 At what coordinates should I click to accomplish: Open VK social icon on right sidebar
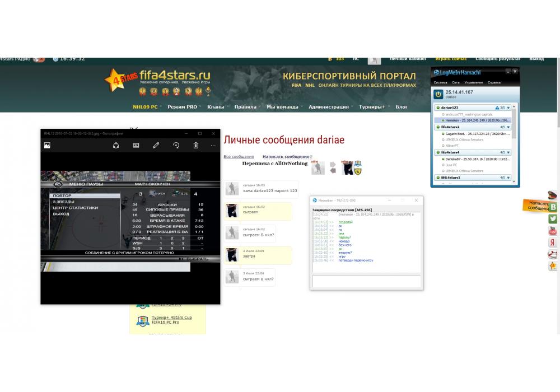(553, 207)
